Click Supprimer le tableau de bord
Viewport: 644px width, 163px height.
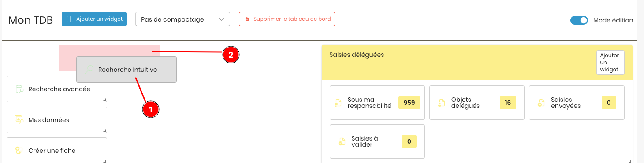[287, 19]
